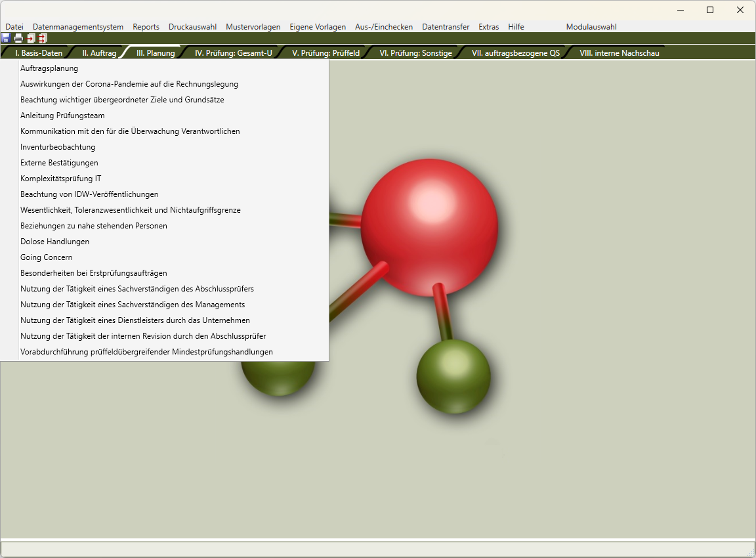Choose Going Concern in the Planung menu
756x558 pixels.
[47, 257]
